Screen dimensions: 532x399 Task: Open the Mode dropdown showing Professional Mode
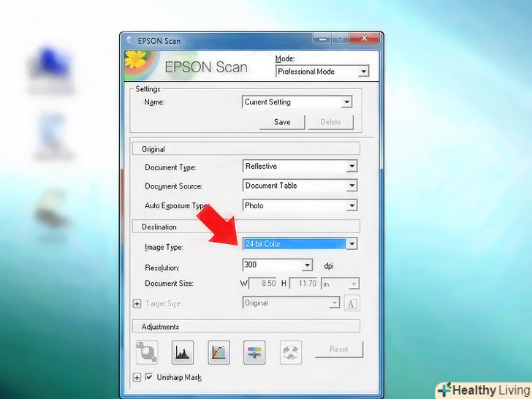[x=322, y=72]
